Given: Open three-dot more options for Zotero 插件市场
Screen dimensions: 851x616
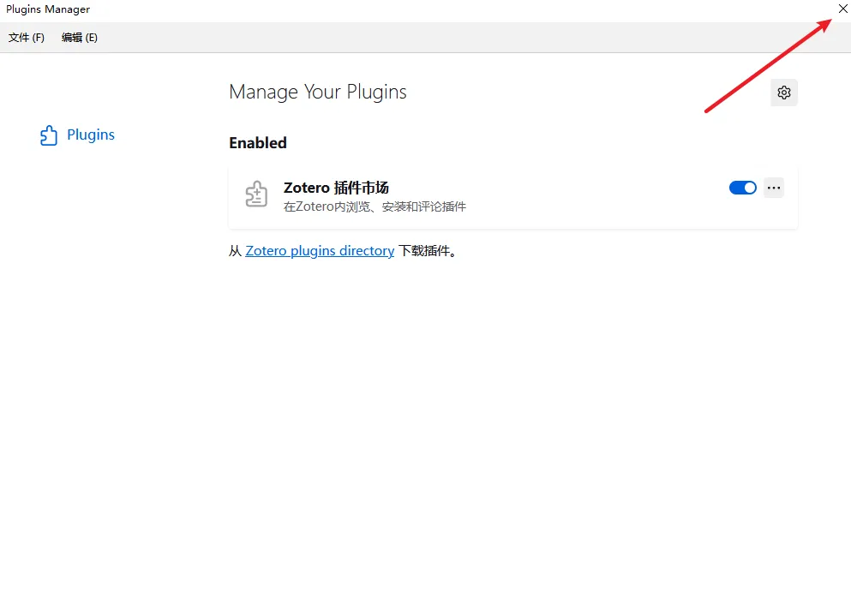Looking at the screenshot, I should pos(773,188).
